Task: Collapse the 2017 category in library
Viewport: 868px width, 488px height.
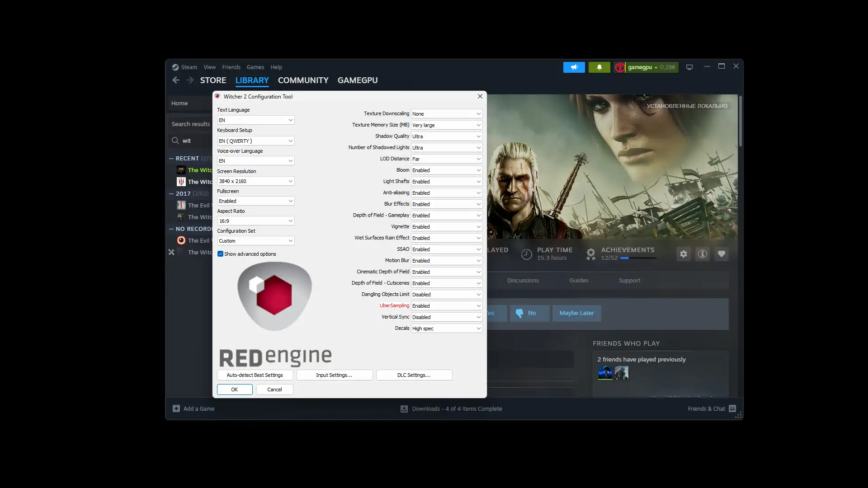Action: click(x=171, y=194)
